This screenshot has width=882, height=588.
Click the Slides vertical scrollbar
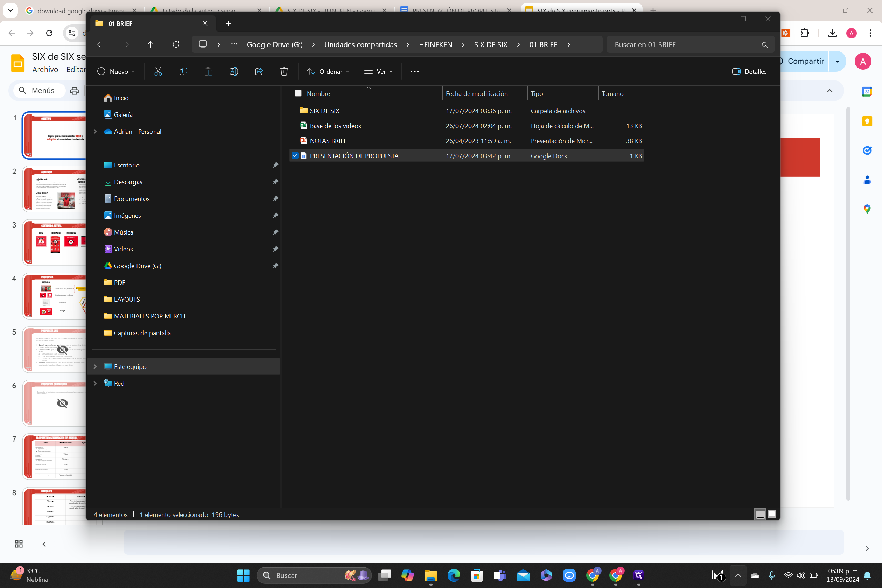pos(848,304)
